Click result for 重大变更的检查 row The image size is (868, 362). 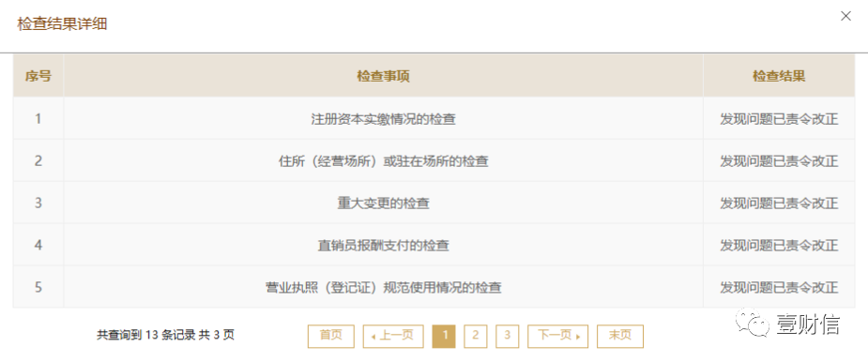[x=779, y=203]
